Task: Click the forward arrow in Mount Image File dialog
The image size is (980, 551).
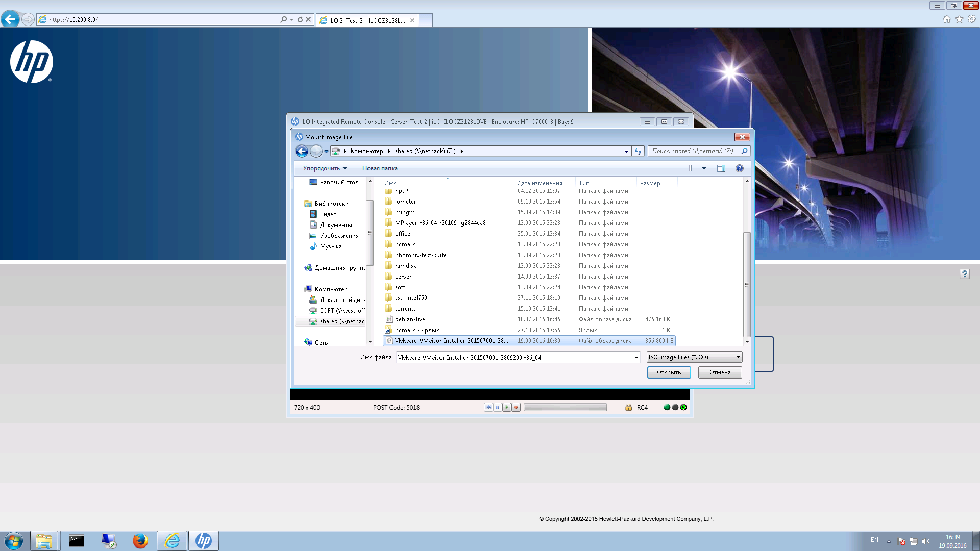Action: click(x=316, y=151)
